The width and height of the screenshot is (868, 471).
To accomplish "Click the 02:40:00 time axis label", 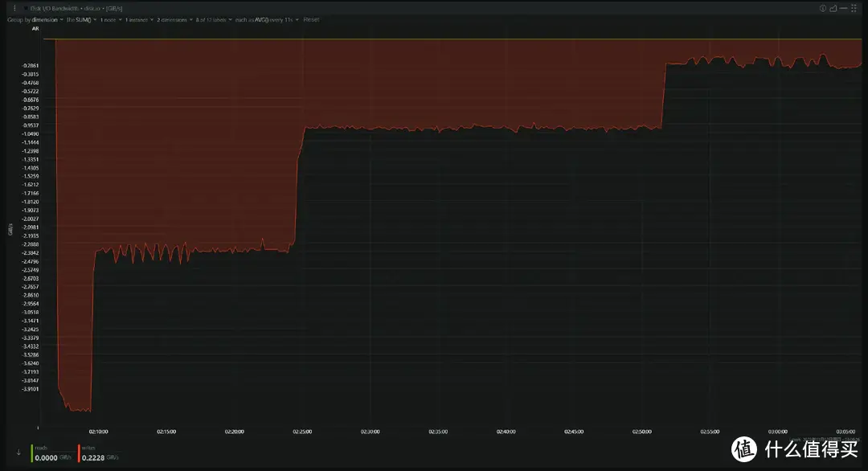I will 506,432.
